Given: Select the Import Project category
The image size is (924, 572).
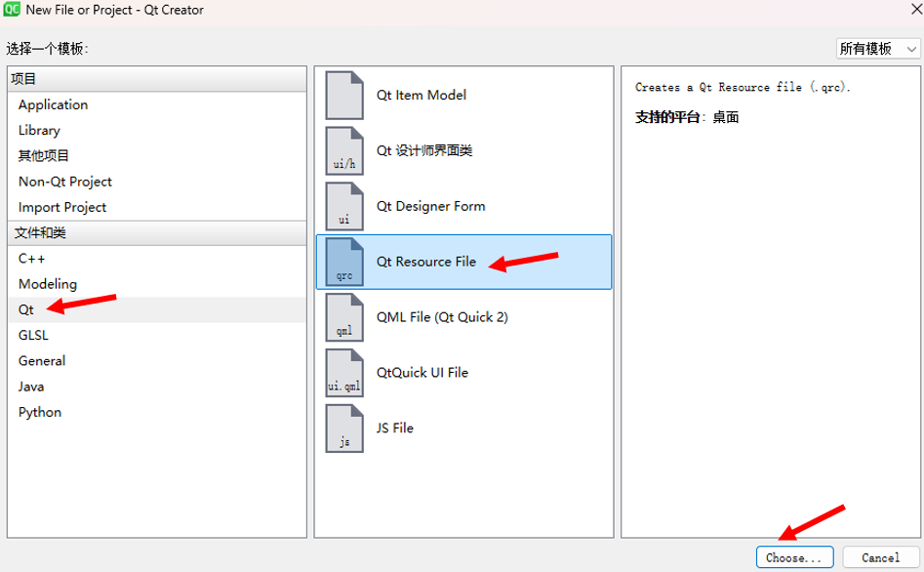Looking at the screenshot, I should pyautogui.click(x=157, y=207).
